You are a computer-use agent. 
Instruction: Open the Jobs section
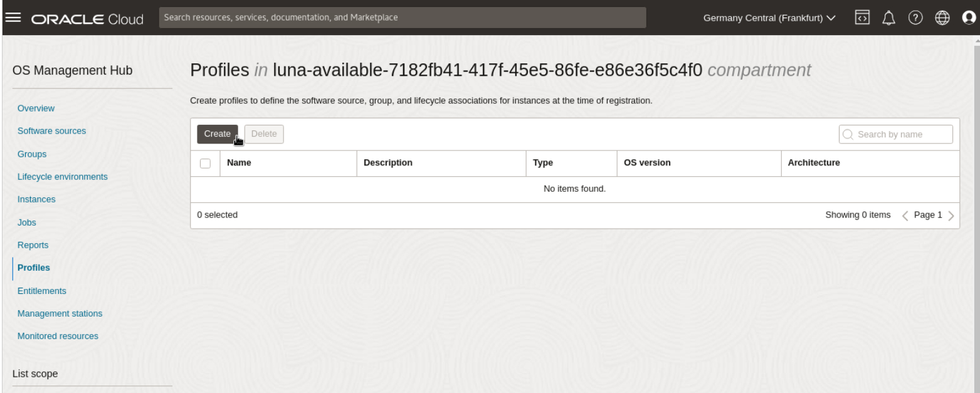coord(26,222)
